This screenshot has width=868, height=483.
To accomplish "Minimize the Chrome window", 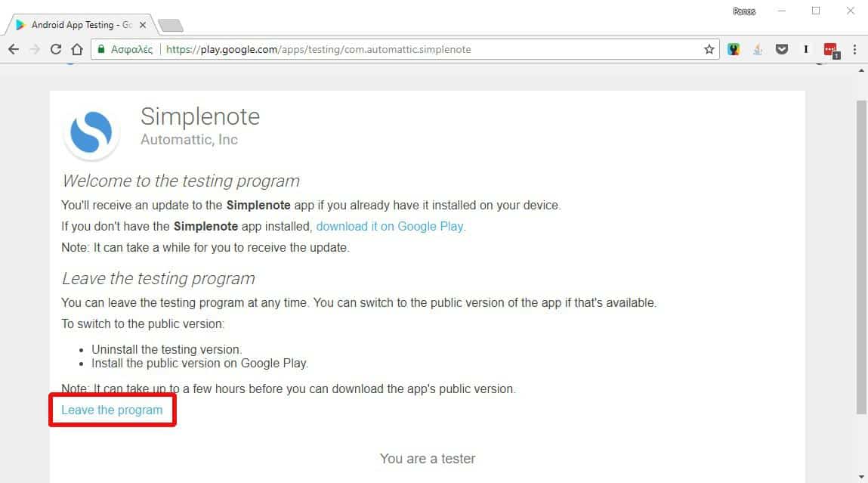I will click(782, 11).
